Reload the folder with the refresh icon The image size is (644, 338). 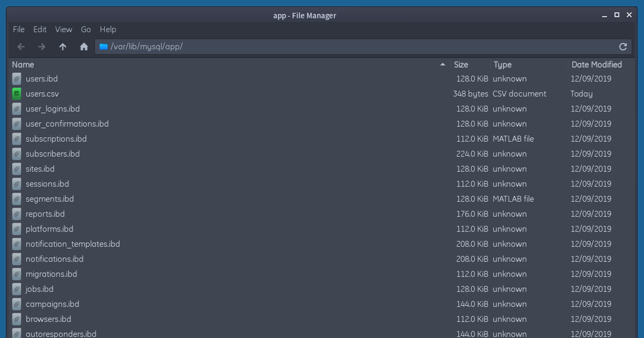[x=623, y=47]
